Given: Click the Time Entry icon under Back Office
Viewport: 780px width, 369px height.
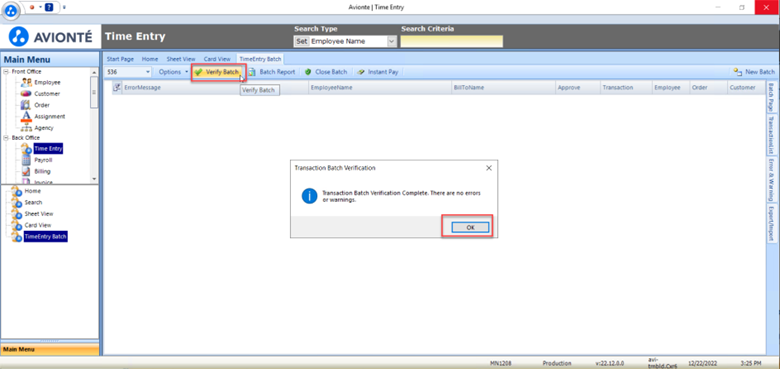Looking at the screenshot, I should tap(26, 149).
